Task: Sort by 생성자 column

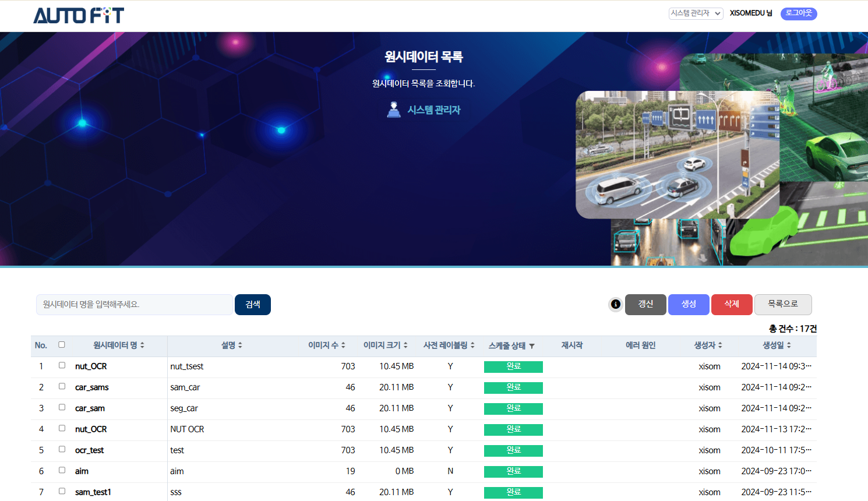Action: [720, 345]
